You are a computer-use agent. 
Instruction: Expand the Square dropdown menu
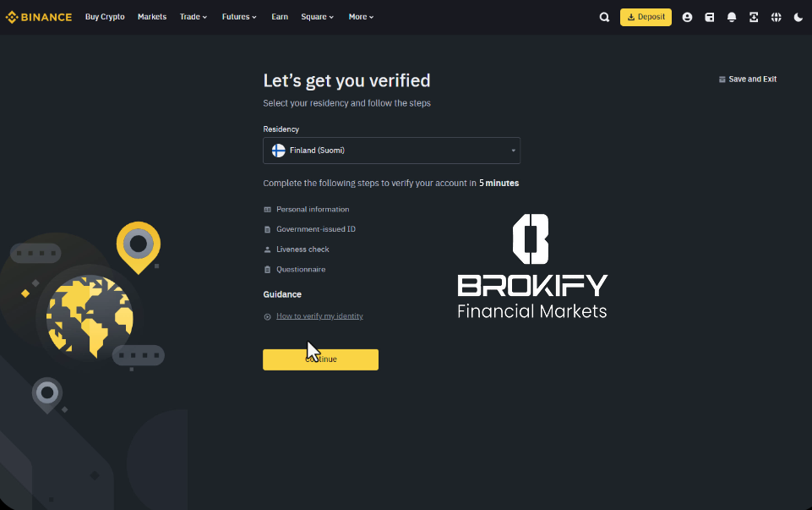[x=318, y=17]
